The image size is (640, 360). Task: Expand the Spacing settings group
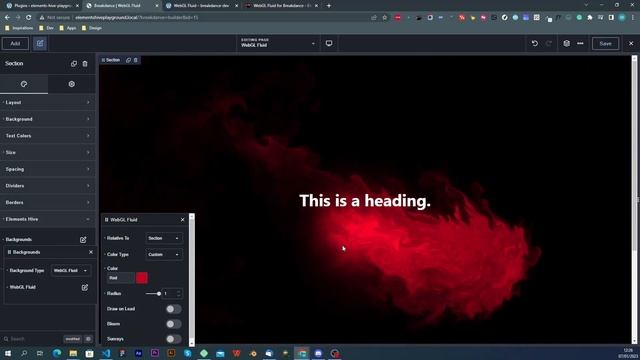pyautogui.click(x=48, y=169)
